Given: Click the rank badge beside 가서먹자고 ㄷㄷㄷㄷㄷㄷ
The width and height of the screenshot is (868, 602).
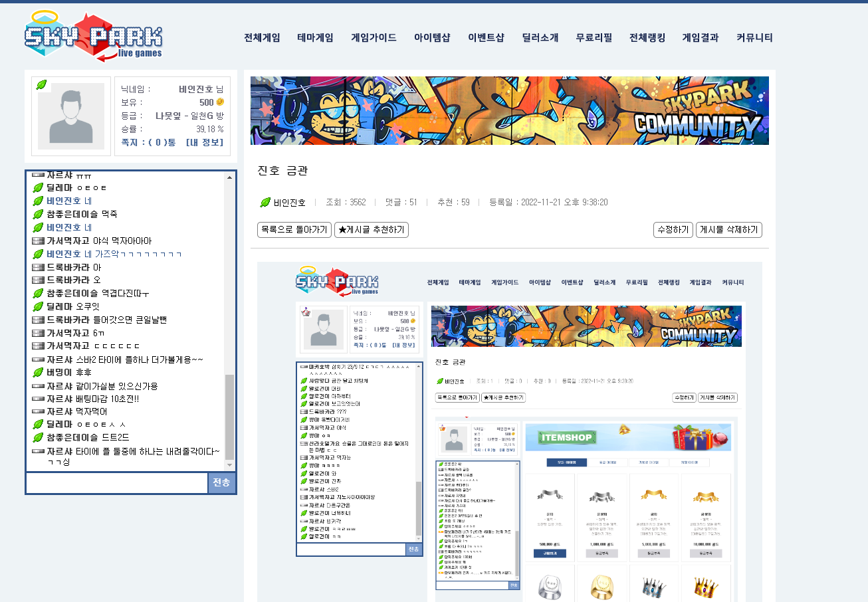Looking at the screenshot, I should tap(38, 346).
